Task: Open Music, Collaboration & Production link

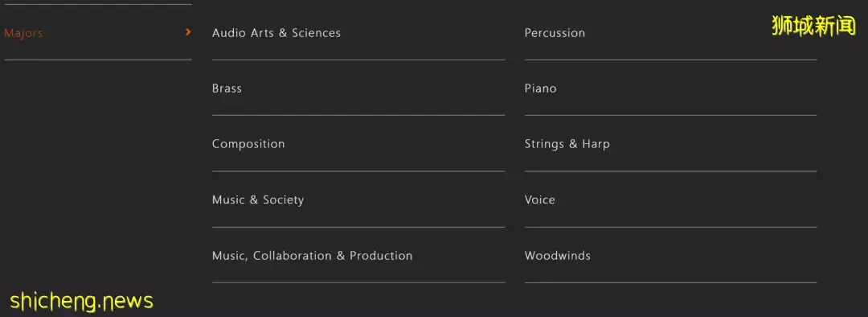Action: click(358, 256)
